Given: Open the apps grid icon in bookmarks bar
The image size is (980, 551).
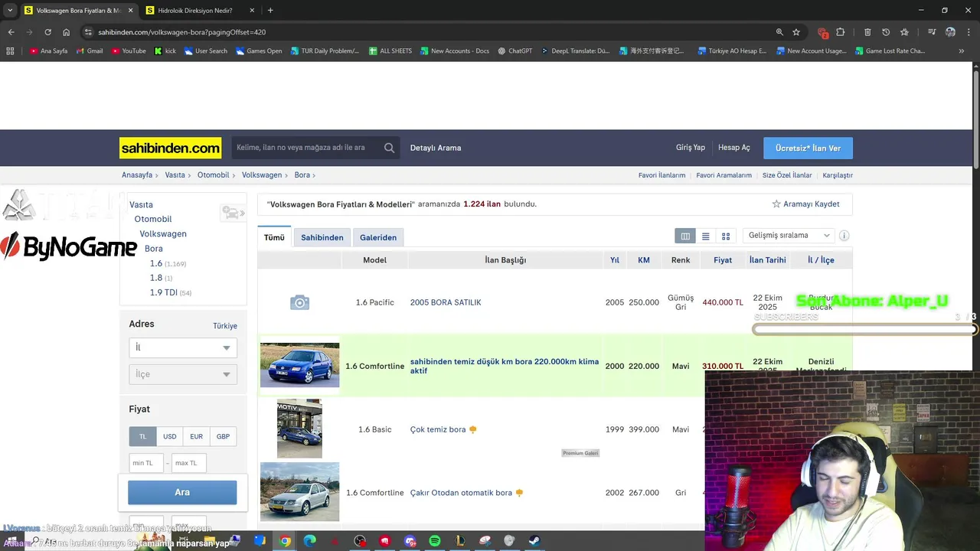Looking at the screenshot, I should [10, 51].
